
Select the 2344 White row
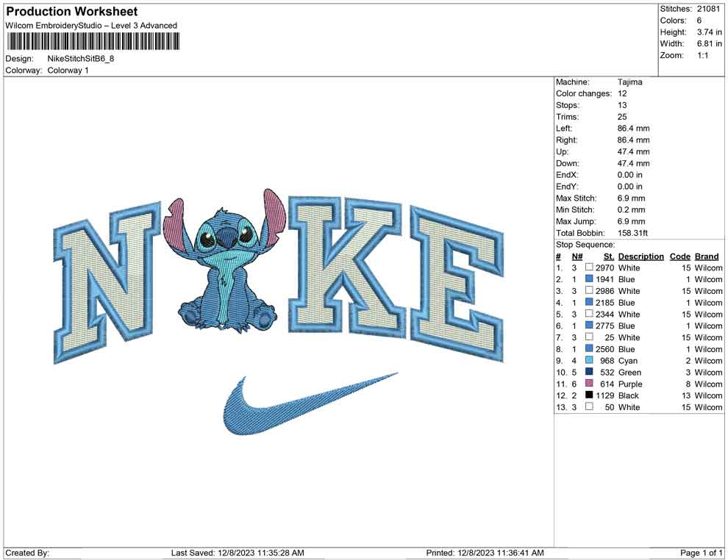pos(639,314)
